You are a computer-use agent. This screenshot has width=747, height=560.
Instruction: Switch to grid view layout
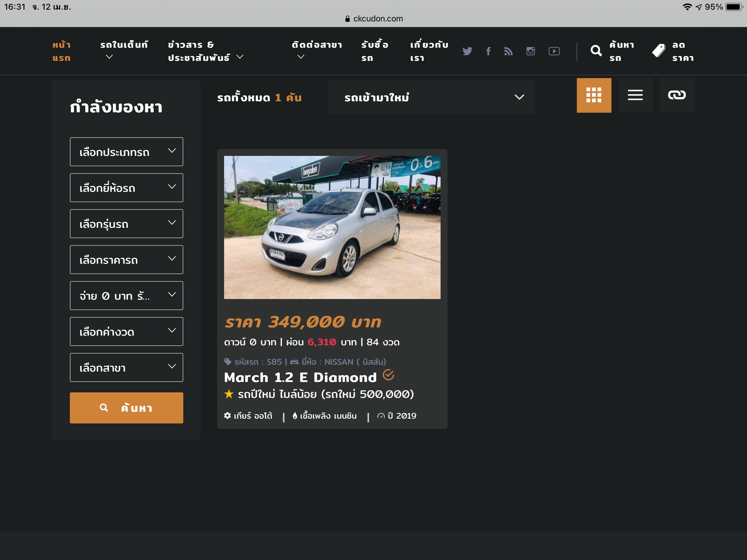tap(594, 95)
